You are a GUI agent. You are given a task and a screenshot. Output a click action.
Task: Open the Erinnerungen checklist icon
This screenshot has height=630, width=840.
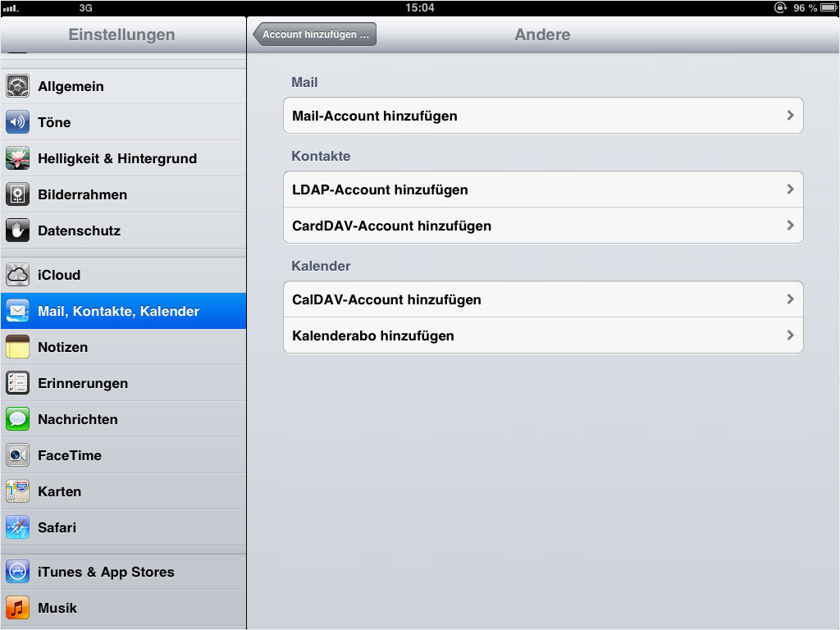tap(18, 384)
